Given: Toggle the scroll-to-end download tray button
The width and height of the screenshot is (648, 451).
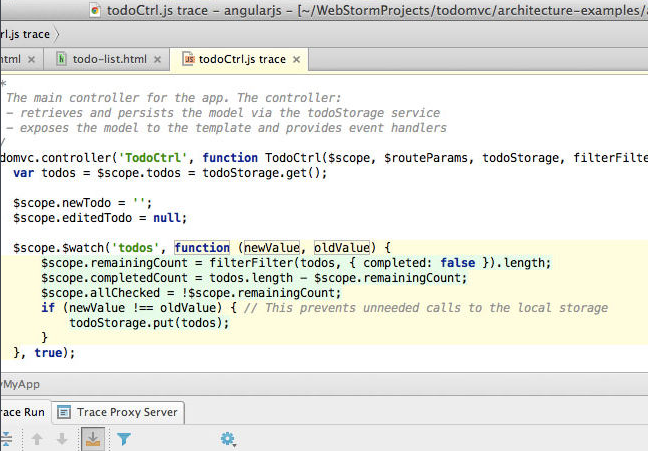Looking at the screenshot, I should [x=93, y=438].
